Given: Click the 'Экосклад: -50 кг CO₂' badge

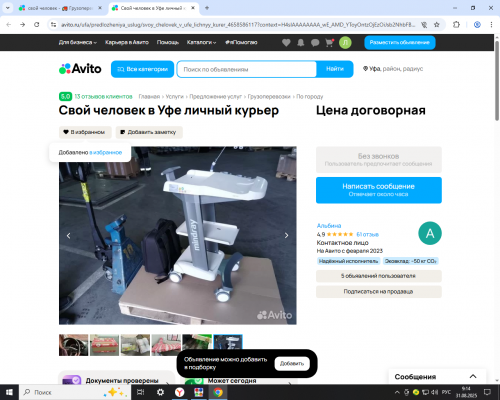Looking at the screenshot, I should [411, 261].
